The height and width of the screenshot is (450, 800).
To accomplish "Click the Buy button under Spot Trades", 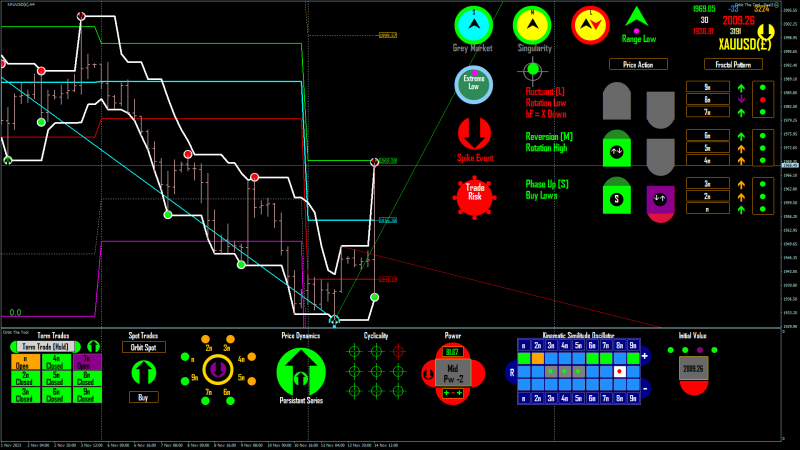I will coord(143,397).
